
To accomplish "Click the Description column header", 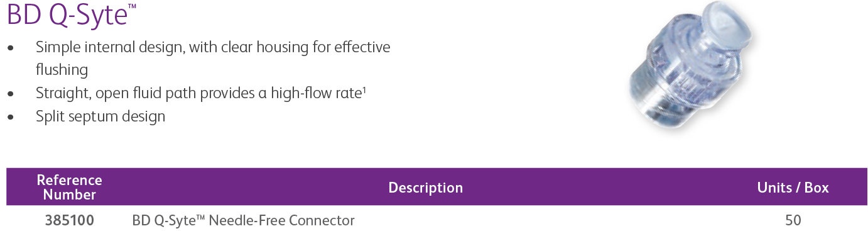I will pyautogui.click(x=426, y=188).
